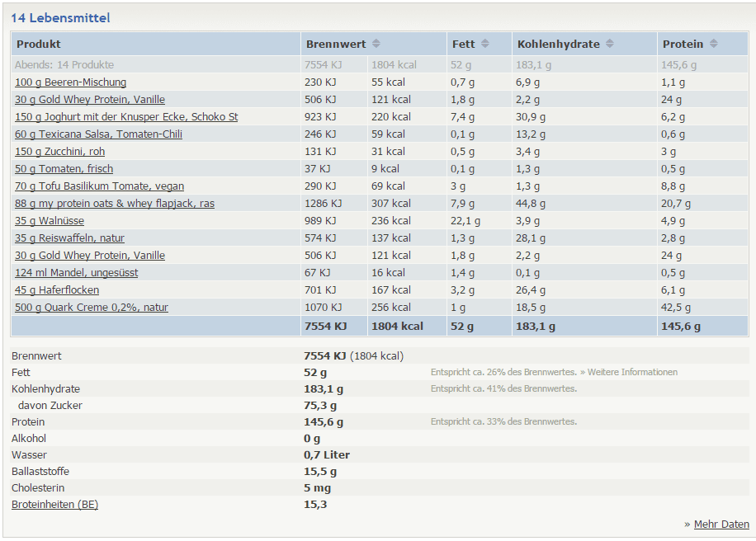Select the 75,3 g davon Zucker value
756x541 pixels.
320,406
